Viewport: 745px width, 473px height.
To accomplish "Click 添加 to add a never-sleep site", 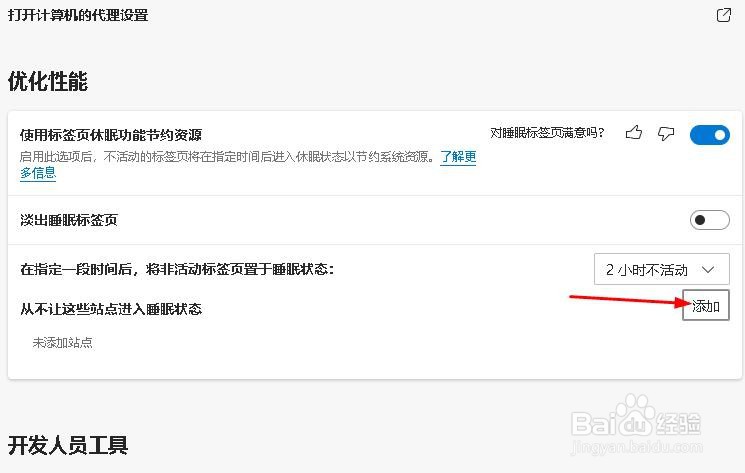I will (x=706, y=305).
